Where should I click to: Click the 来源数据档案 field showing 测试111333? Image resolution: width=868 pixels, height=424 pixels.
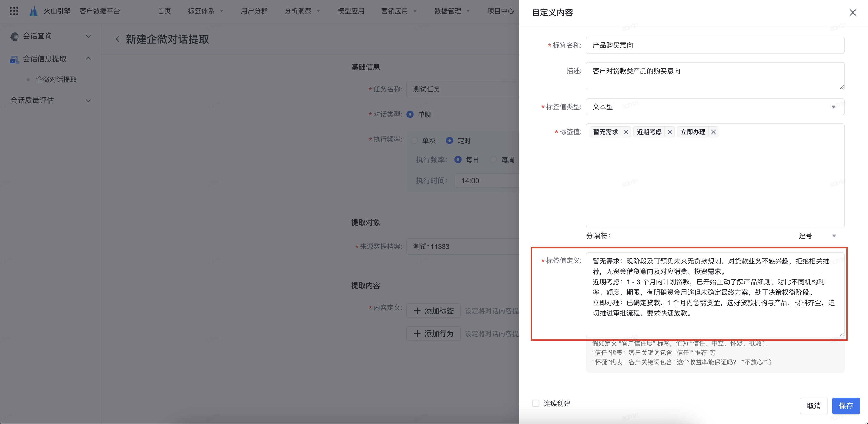tap(463, 247)
